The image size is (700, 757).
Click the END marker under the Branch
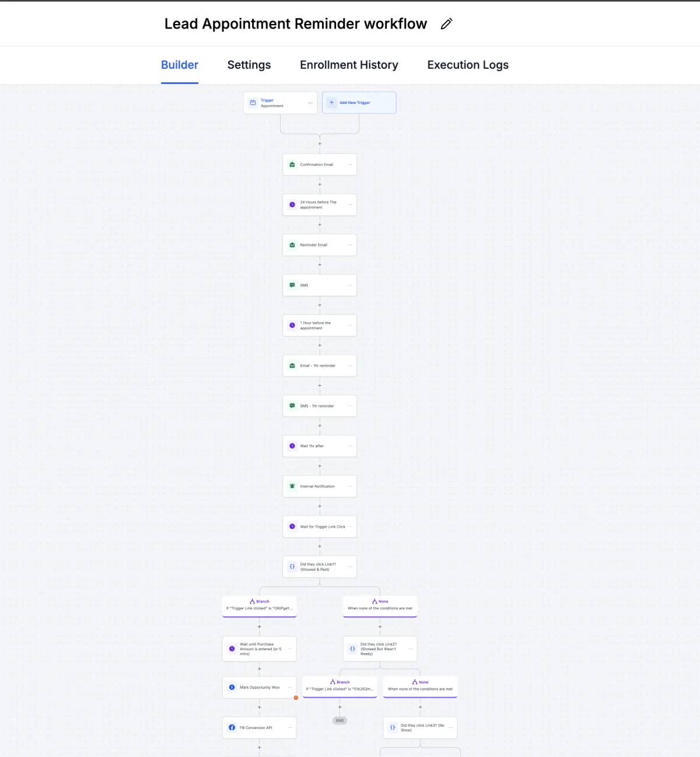tap(340, 721)
